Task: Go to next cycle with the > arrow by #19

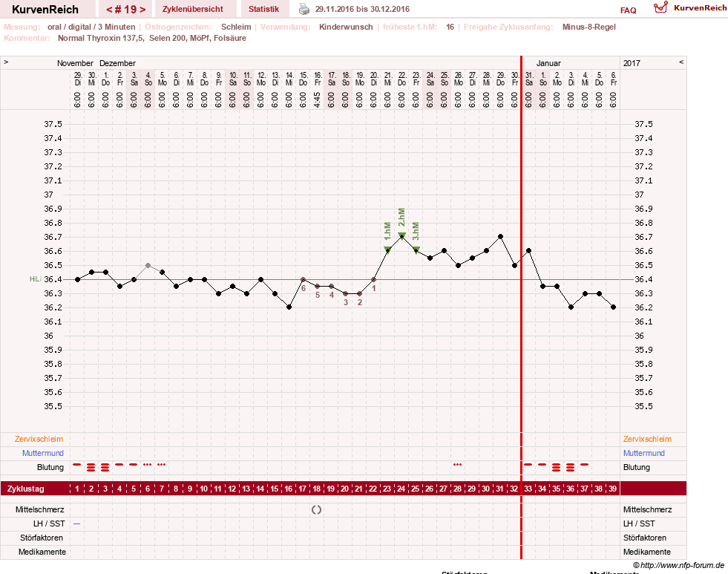Action: pyautogui.click(x=142, y=10)
